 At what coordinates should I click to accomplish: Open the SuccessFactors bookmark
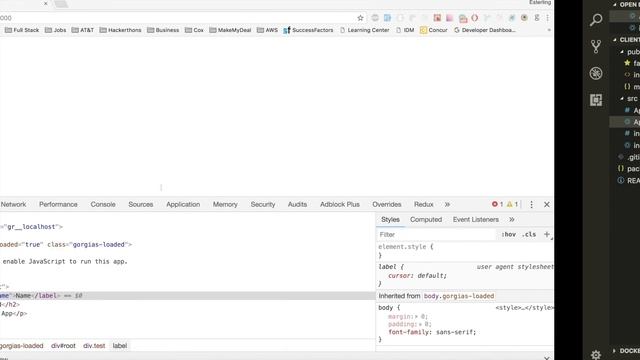pos(308,30)
